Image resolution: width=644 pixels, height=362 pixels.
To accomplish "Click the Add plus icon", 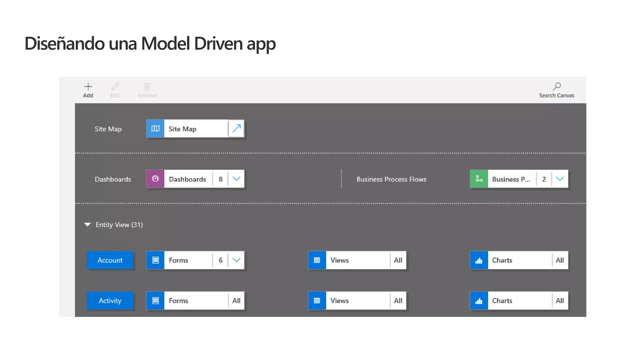I will 88,86.
